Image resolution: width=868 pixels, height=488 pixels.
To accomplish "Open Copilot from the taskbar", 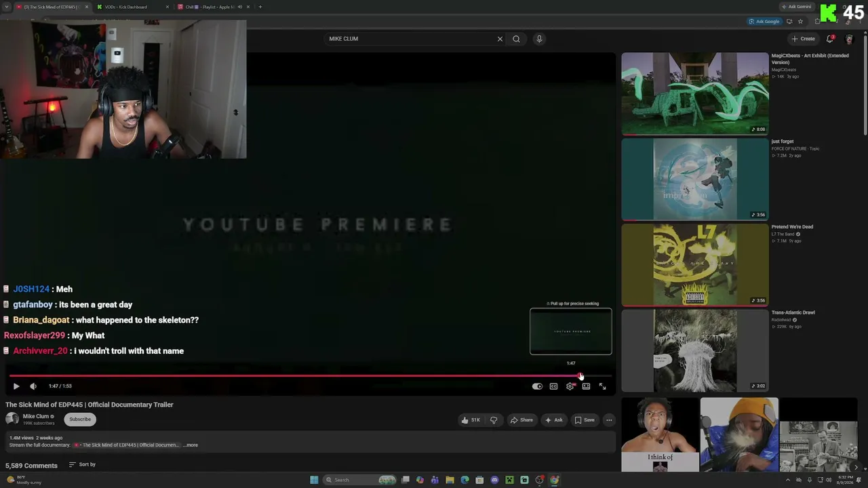I will tap(420, 480).
